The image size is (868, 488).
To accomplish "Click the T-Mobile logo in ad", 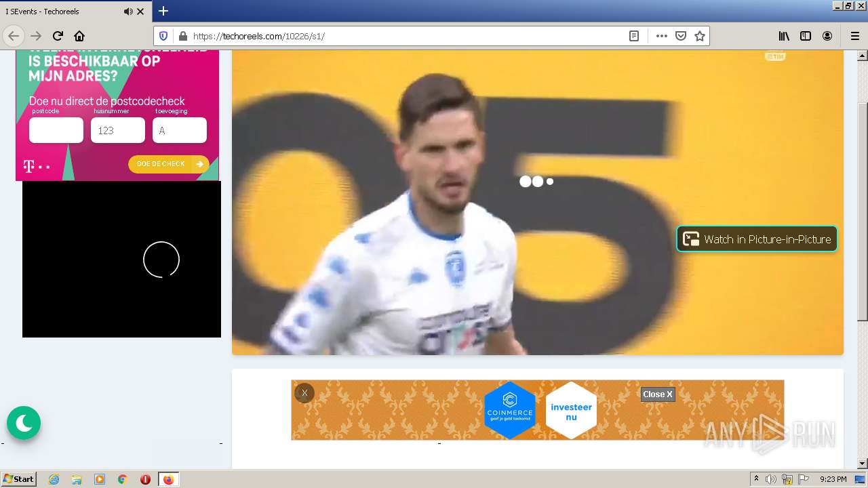I will pos(36,165).
